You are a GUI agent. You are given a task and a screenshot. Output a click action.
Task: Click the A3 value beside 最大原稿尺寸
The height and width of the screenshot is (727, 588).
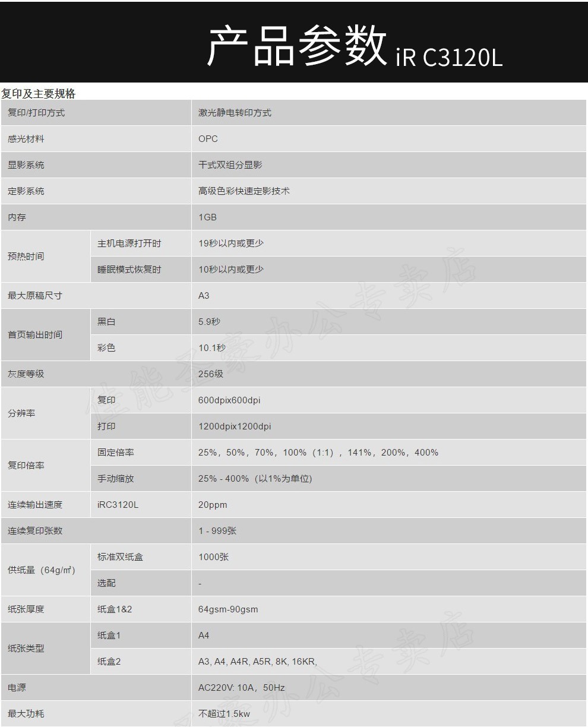point(204,295)
